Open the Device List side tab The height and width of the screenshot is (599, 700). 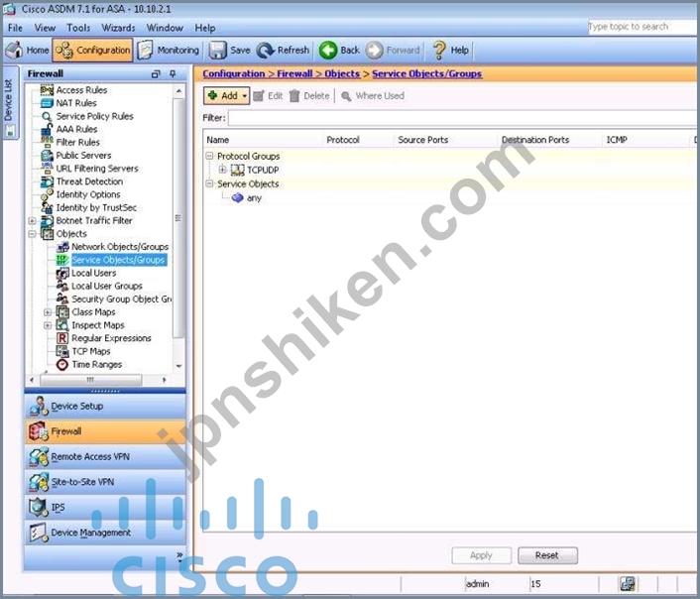pyautogui.click(x=10, y=103)
